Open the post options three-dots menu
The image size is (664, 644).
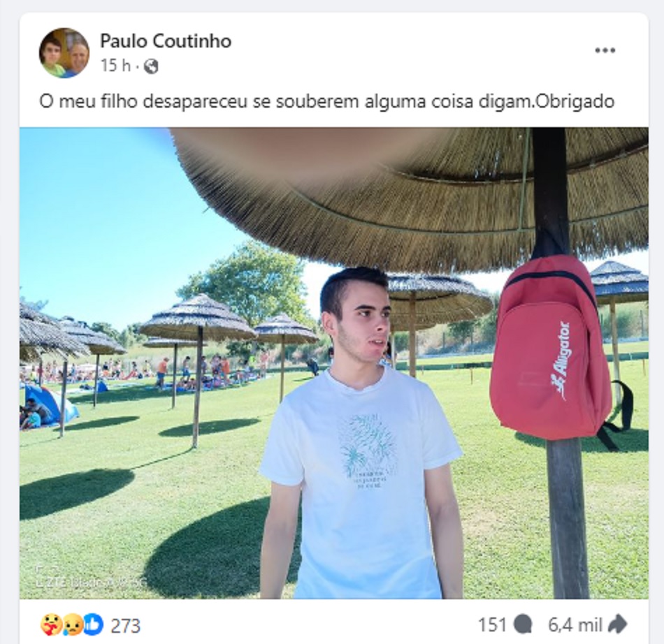(605, 50)
